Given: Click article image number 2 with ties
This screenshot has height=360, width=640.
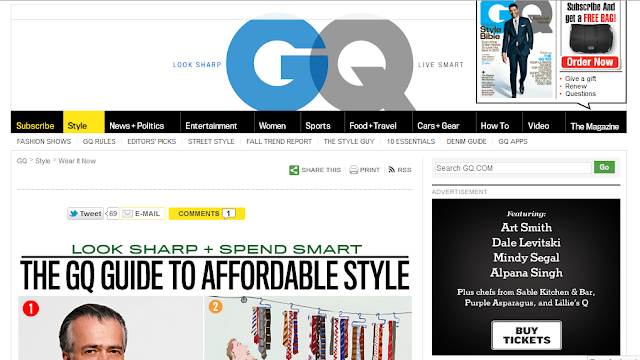Looking at the screenshot, I should (x=308, y=328).
